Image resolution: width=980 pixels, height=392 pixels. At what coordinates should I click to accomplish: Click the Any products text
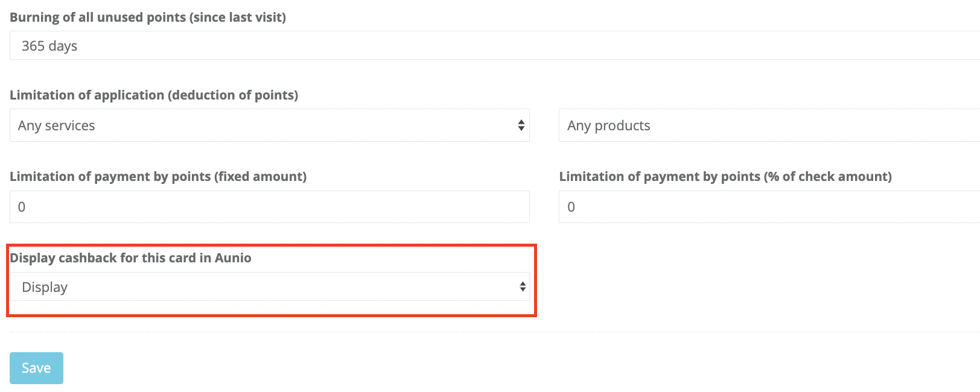click(x=609, y=125)
